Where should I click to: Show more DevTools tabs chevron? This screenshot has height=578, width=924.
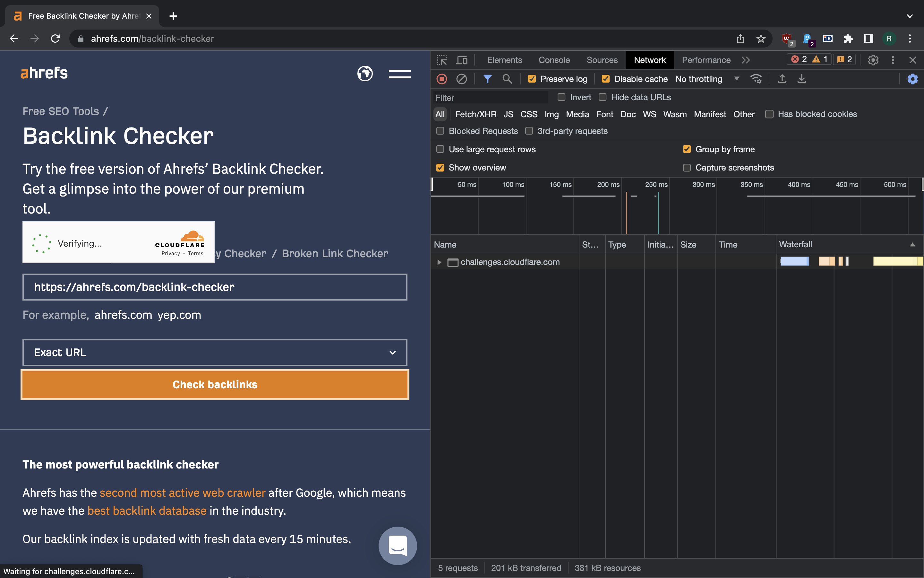click(745, 60)
